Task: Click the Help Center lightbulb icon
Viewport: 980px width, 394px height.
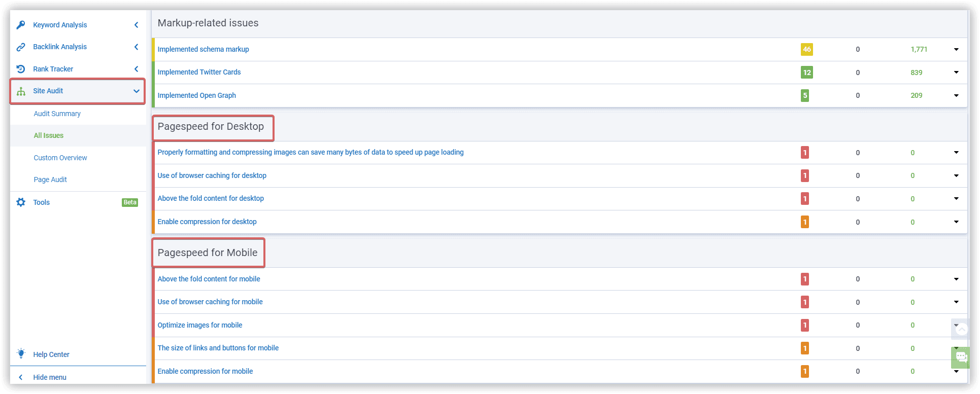Action: point(21,353)
